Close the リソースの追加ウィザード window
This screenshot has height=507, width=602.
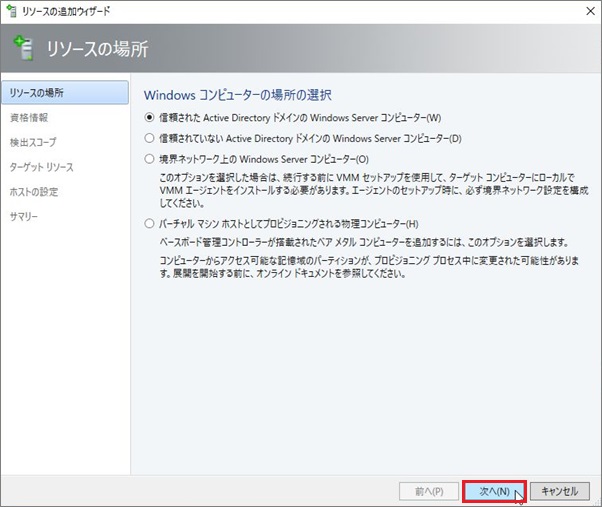click(584, 11)
